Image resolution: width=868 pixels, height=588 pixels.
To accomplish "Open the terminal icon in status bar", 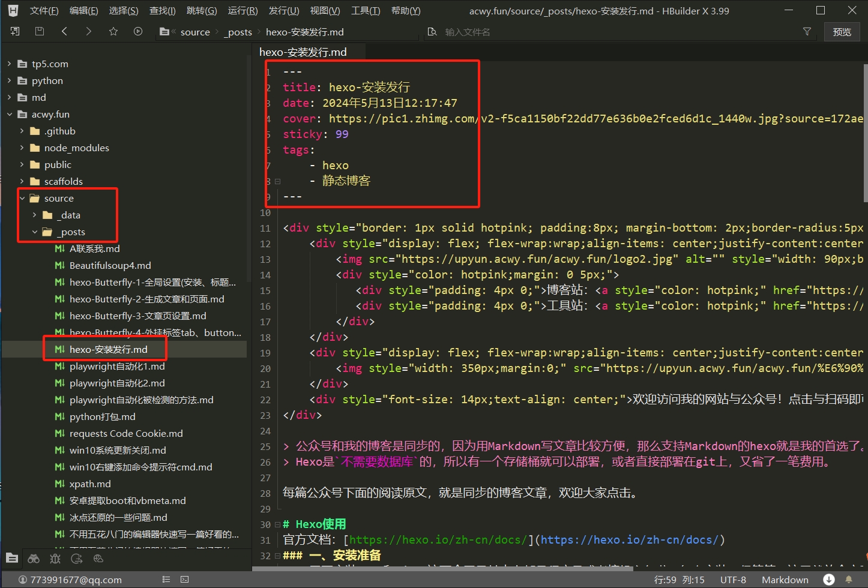I will [185, 580].
